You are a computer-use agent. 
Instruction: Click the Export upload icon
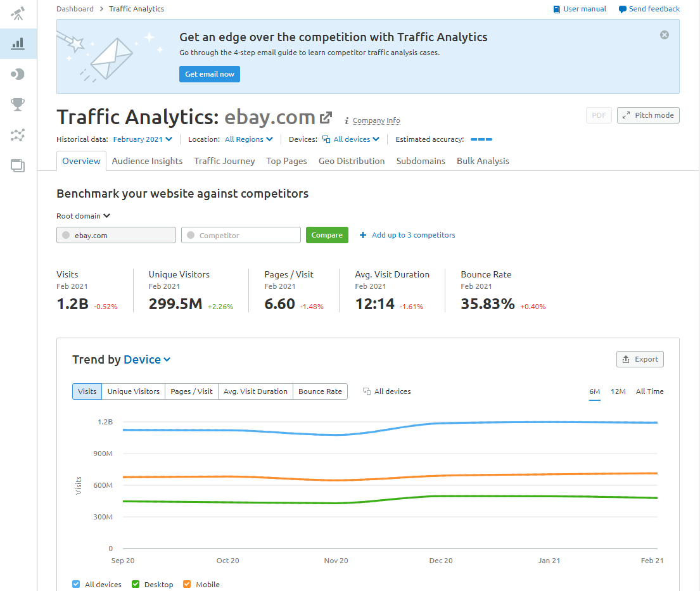point(626,359)
